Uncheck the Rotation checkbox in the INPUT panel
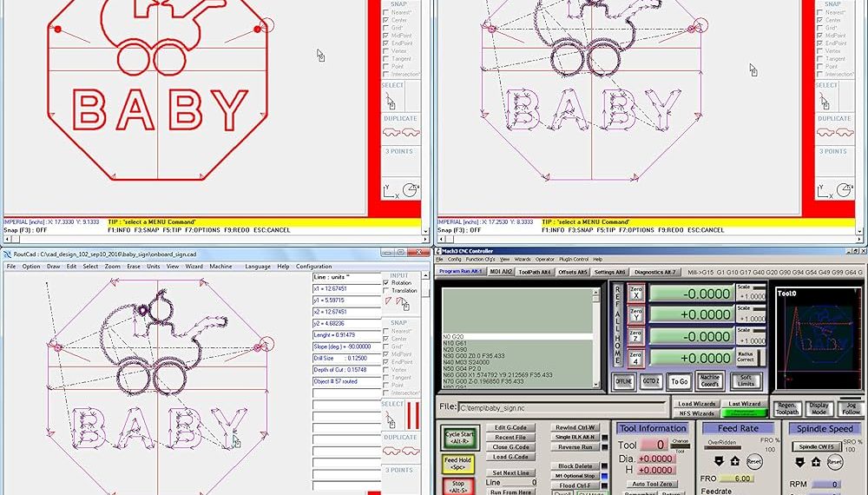 point(386,282)
